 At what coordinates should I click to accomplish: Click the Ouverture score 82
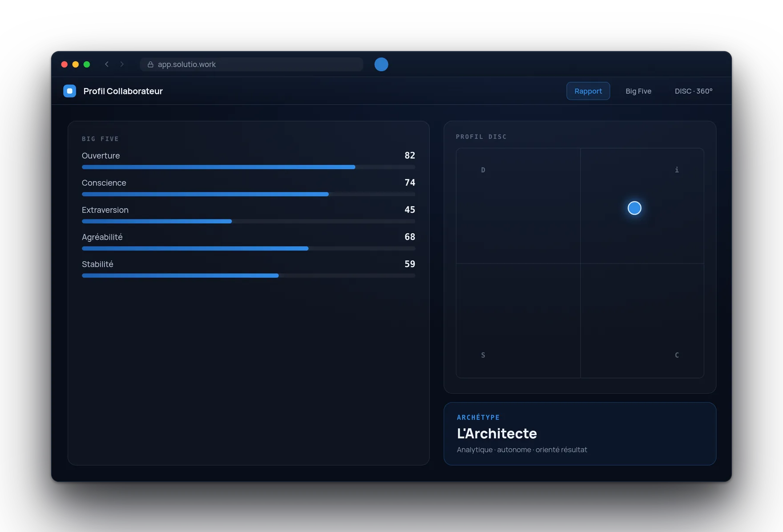pos(410,155)
